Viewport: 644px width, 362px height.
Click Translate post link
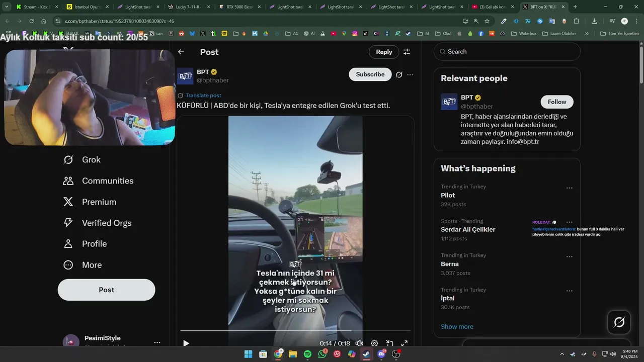(x=203, y=96)
